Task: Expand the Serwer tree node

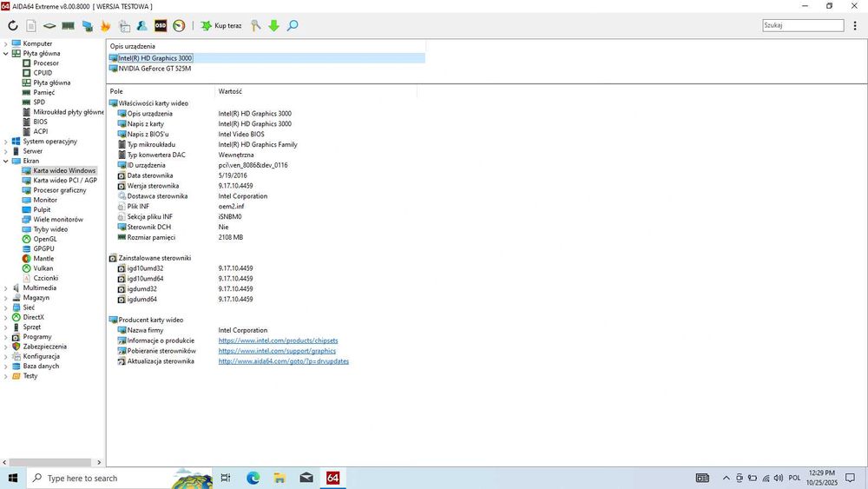Action: 5,151
